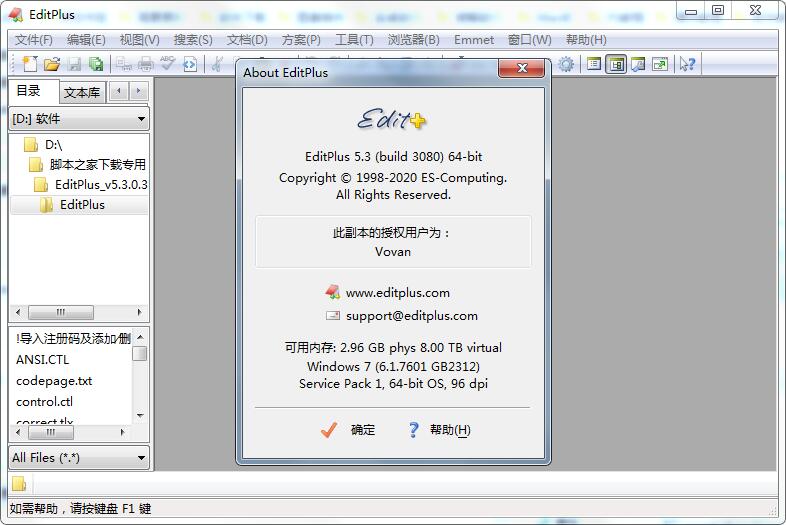Open the 工具(T) menu
Viewport: 786px width, 525px height.
tap(354, 40)
